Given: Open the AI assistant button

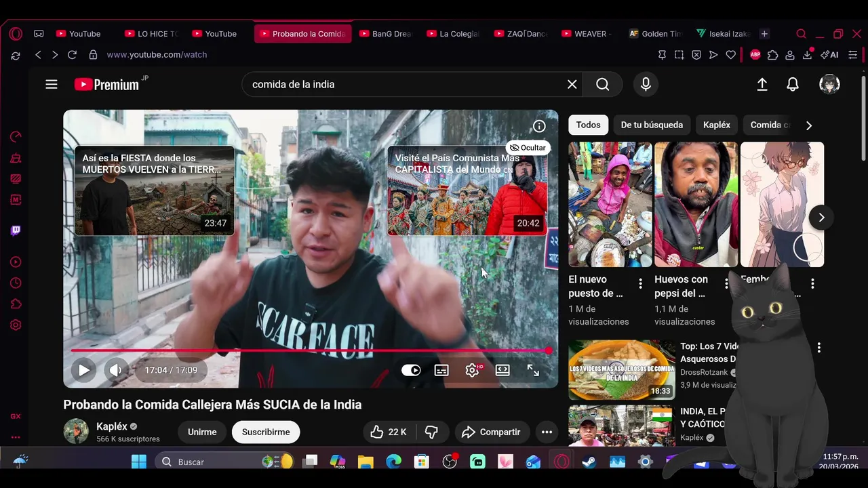Looking at the screenshot, I should click(829, 55).
